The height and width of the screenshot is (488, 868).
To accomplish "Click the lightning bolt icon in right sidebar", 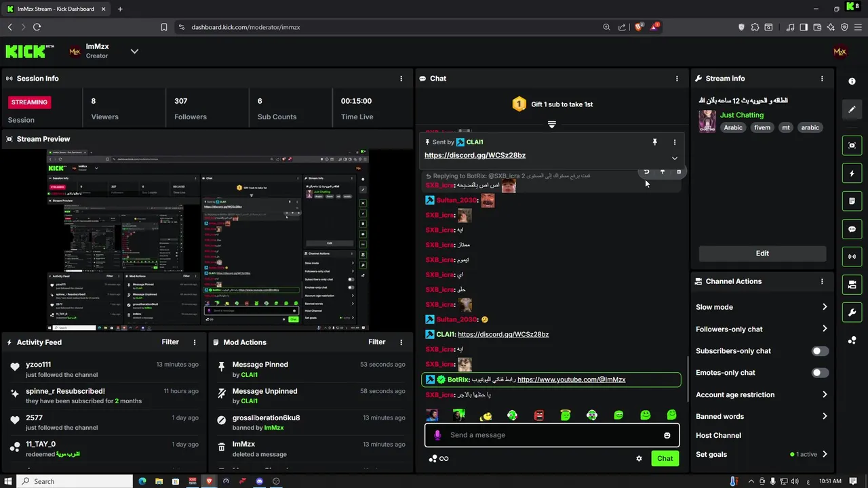I will tap(852, 174).
